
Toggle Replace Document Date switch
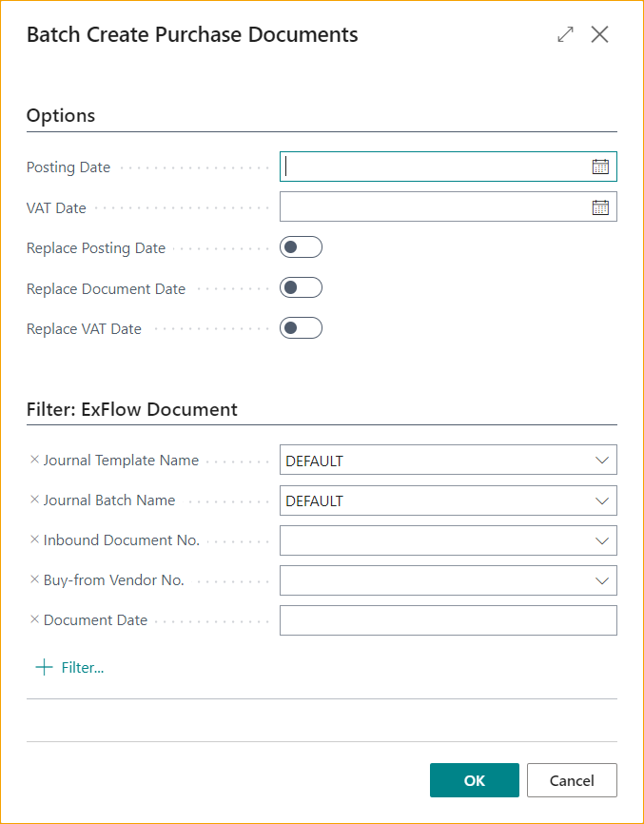pyautogui.click(x=301, y=287)
